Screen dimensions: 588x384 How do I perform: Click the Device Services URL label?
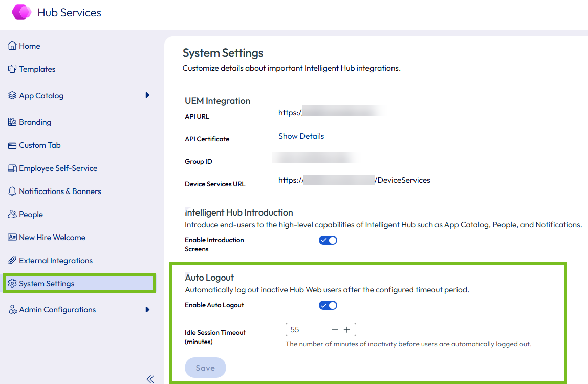(x=215, y=184)
